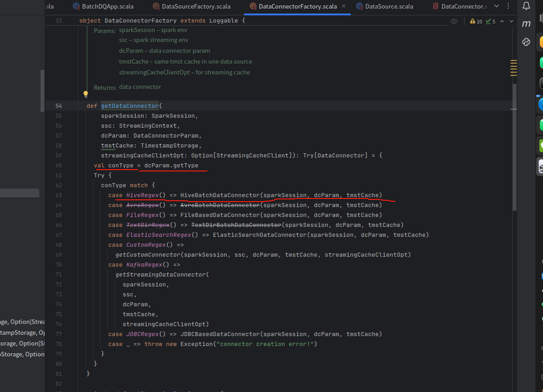Click the JDBCRegex case pattern
Image resolution: width=543 pixels, height=392 pixels.
pyautogui.click(x=143, y=334)
